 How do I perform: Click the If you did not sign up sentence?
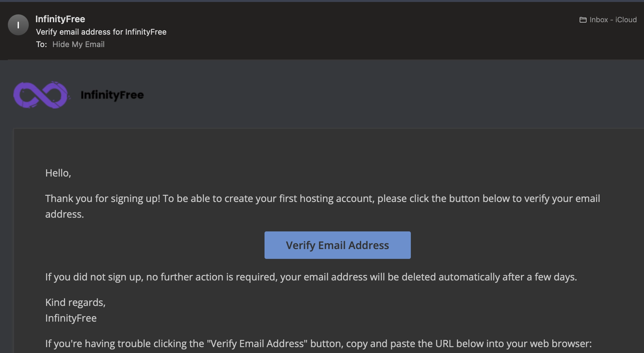point(311,277)
